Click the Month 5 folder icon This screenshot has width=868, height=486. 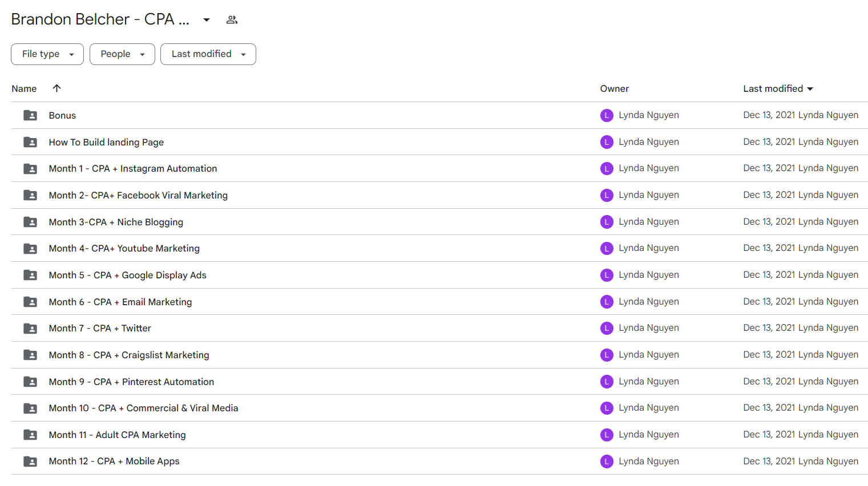pyautogui.click(x=30, y=275)
